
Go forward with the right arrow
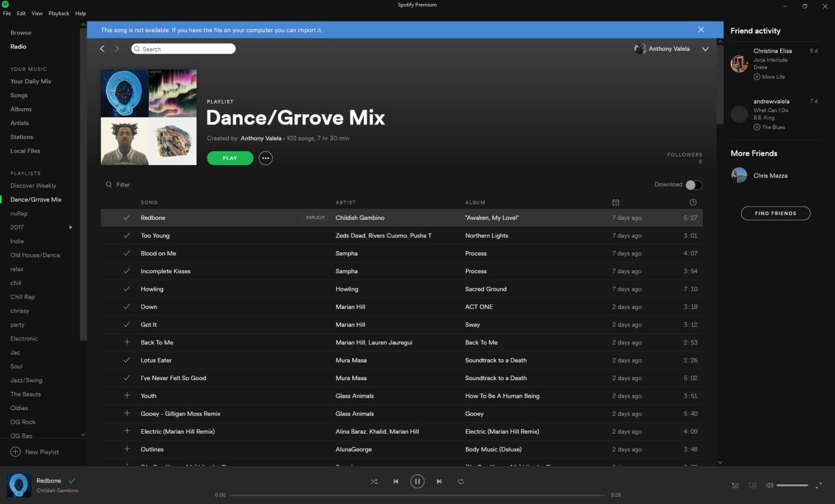tap(117, 49)
